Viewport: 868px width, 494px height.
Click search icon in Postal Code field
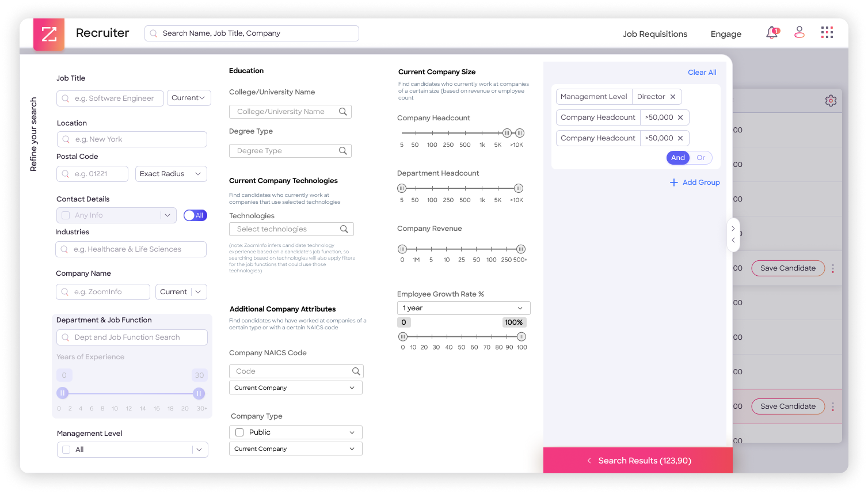click(66, 174)
